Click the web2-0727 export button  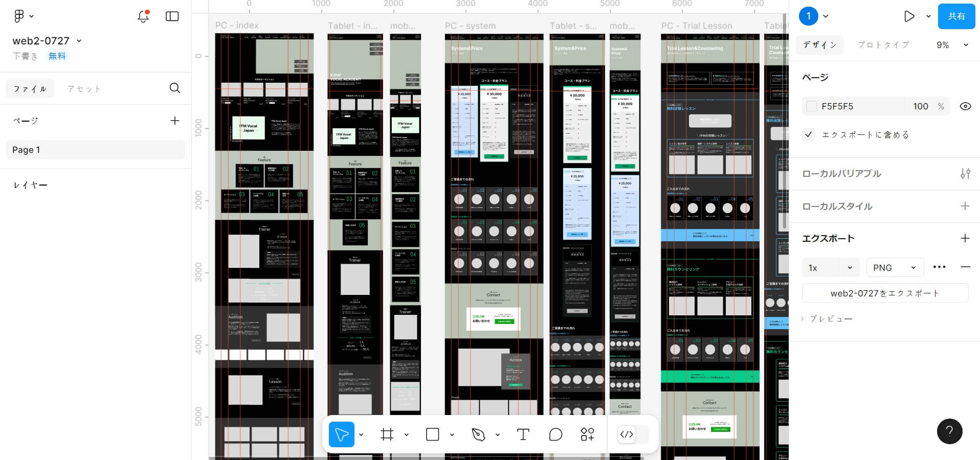click(885, 293)
